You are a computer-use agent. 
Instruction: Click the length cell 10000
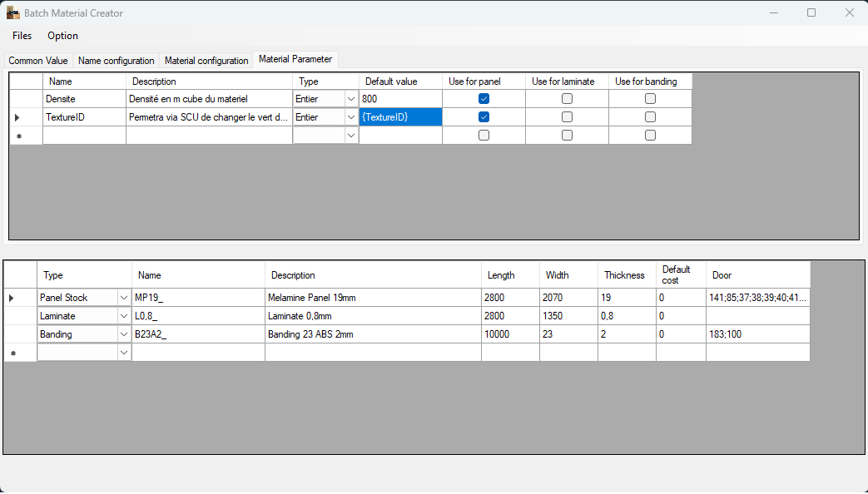pyautogui.click(x=510, y=334)
